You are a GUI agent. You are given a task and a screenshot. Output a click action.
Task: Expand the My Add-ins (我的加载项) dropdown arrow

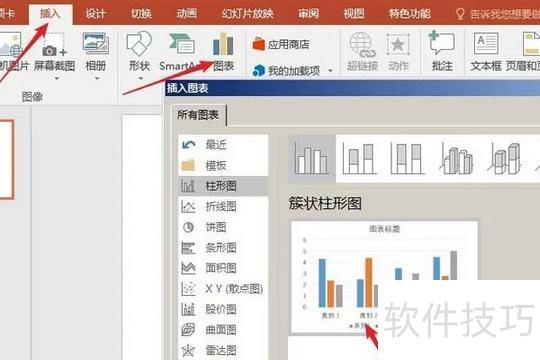coord(331,71)
